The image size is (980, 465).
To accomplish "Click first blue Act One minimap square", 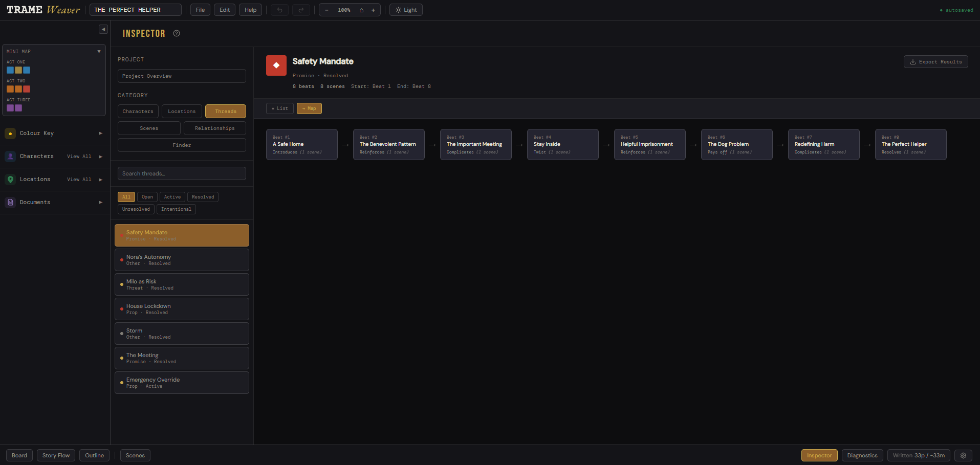I will point(10,70).
